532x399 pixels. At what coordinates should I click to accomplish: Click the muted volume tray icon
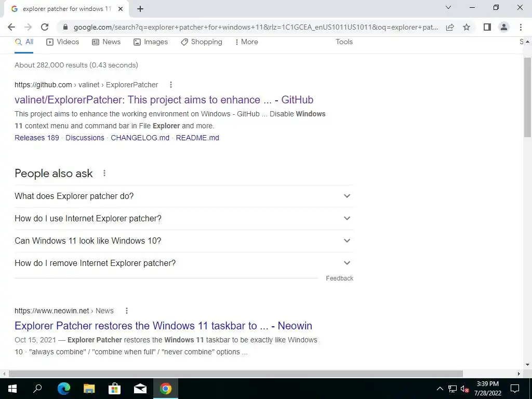(x=464, y=389)
